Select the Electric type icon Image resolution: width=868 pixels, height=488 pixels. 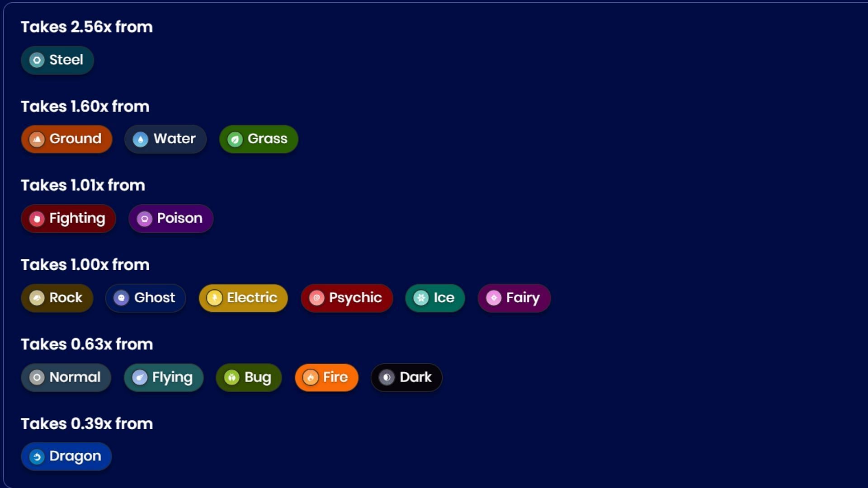click(x=213, y=298)
